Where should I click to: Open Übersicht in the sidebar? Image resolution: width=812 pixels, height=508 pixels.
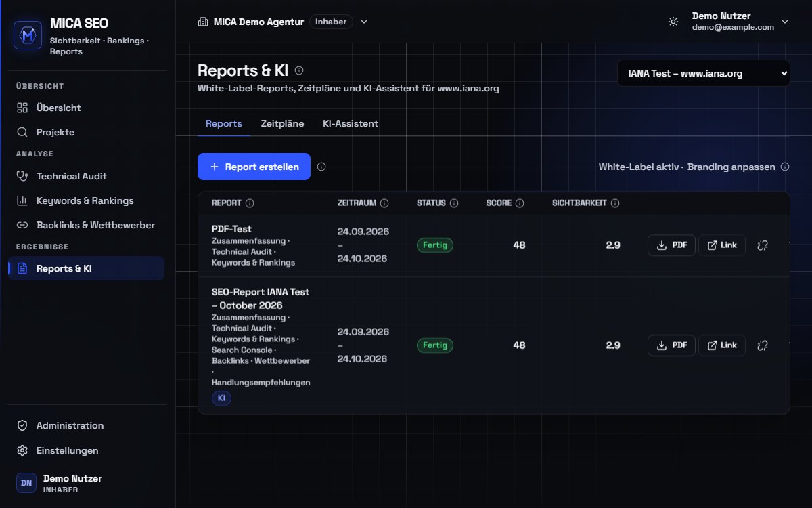tap(86, 108)
